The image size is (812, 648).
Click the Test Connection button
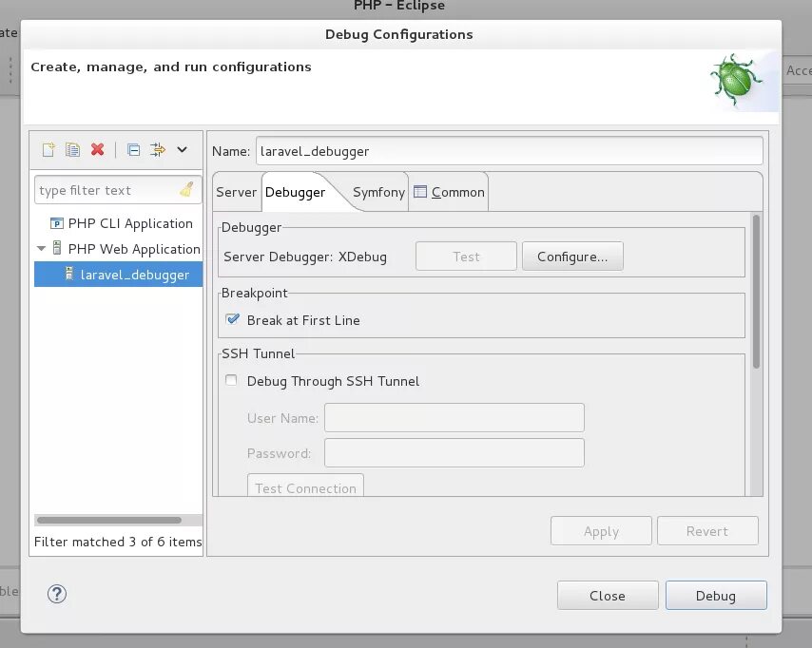pyautogui.click(x=305, y=486)
